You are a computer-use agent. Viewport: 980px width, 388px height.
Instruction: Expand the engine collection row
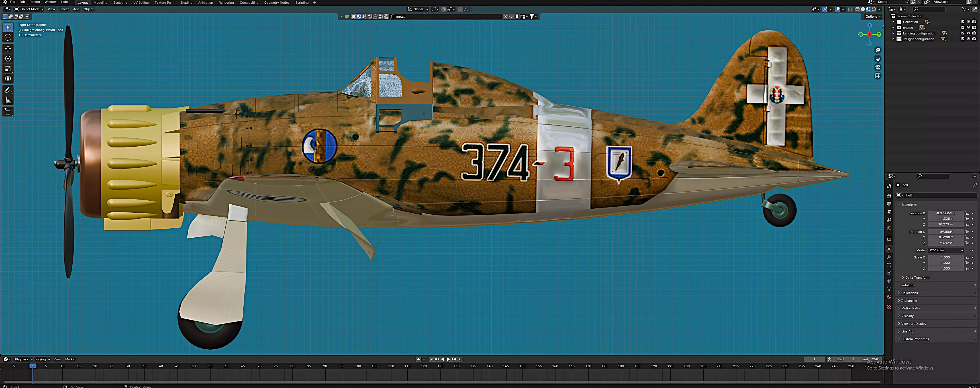893,27
